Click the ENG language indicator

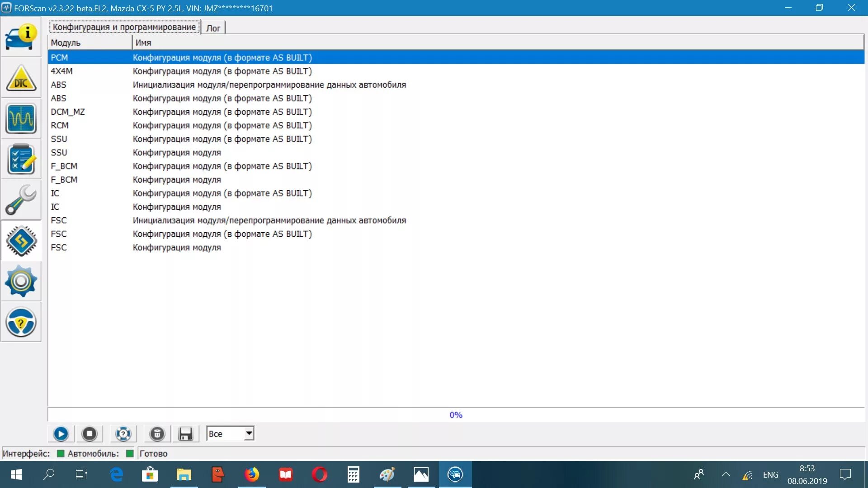771,474
